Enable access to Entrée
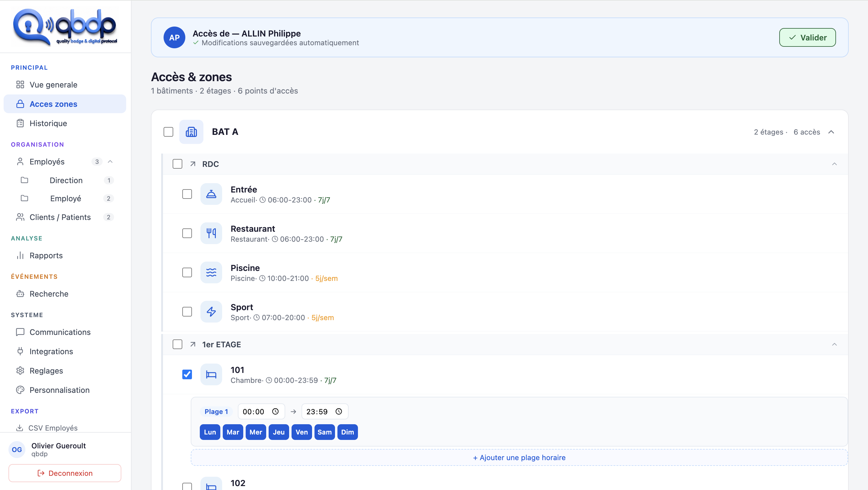868x490 pixels. [187, 194]
